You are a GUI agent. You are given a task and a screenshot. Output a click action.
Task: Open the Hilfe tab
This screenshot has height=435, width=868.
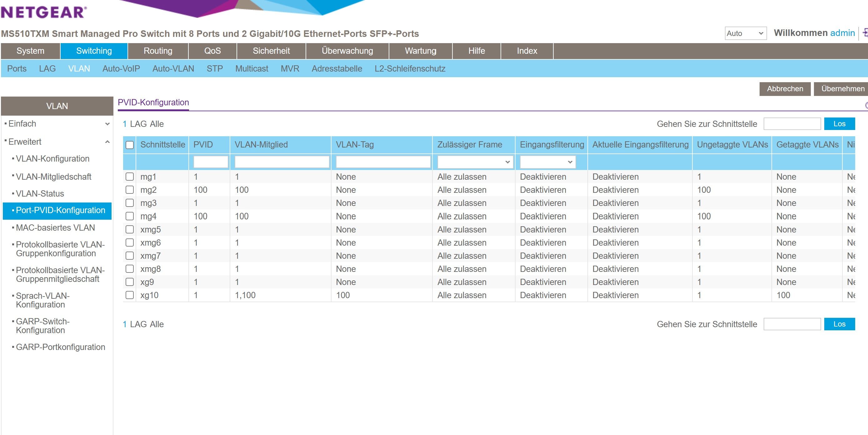(x=476, y=51)
